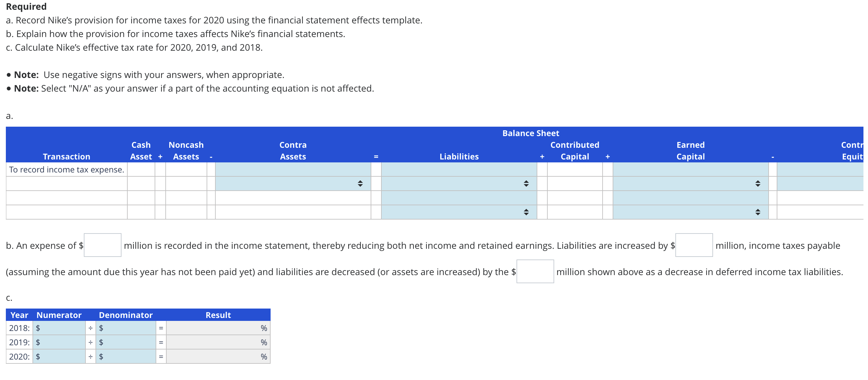Enter the 2018 Denominator dollar field
The image size is (868, 380).
point(126,328)
